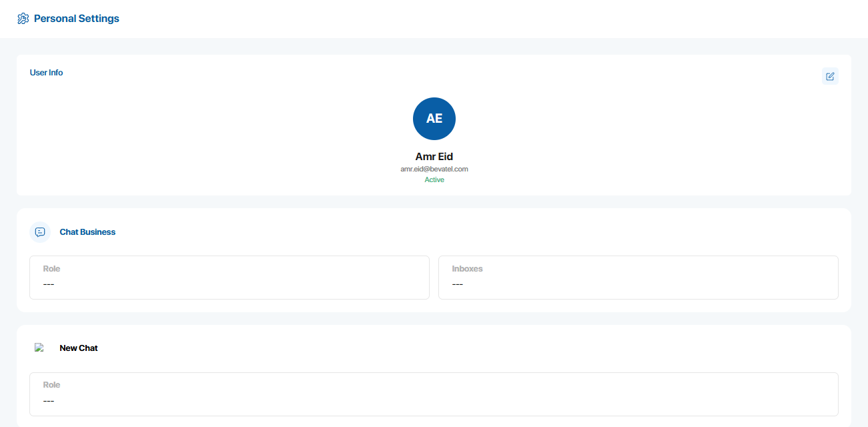Select the Personal Settings page title

click(76, 19)
